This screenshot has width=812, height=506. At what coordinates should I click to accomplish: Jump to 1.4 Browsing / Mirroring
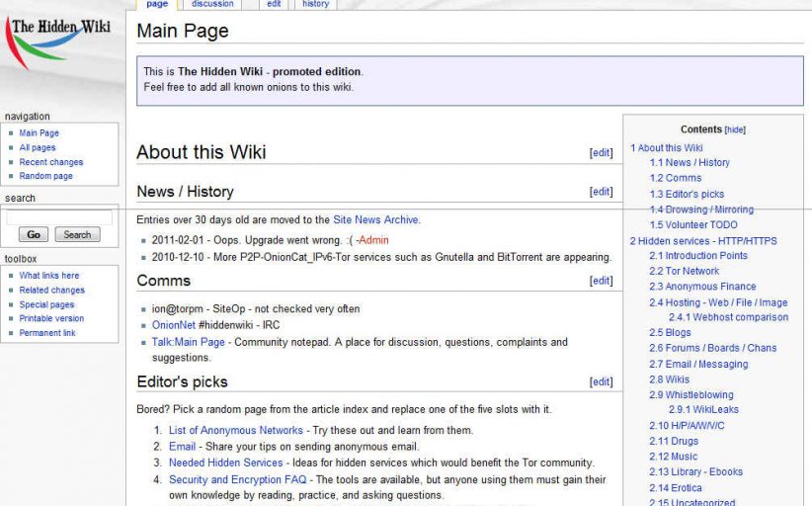701,210
